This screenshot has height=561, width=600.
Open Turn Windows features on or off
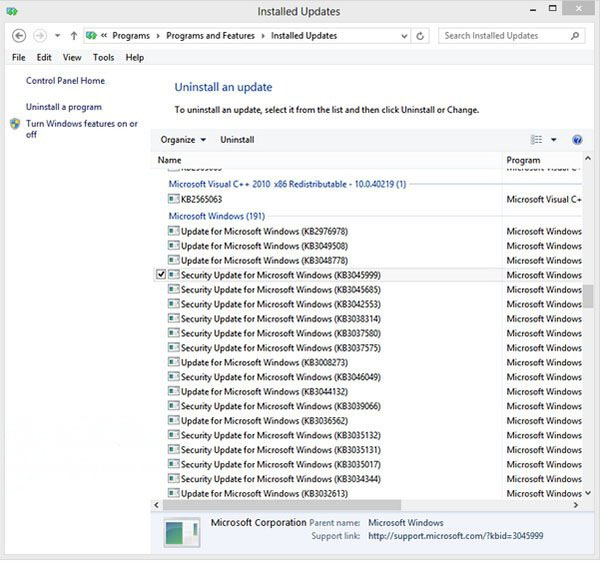coord(82,129)
